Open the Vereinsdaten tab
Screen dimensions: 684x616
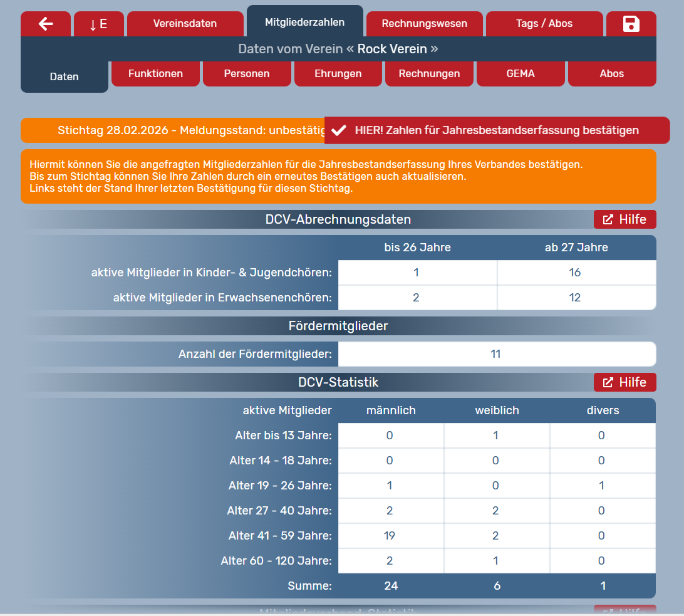(185, 24)
